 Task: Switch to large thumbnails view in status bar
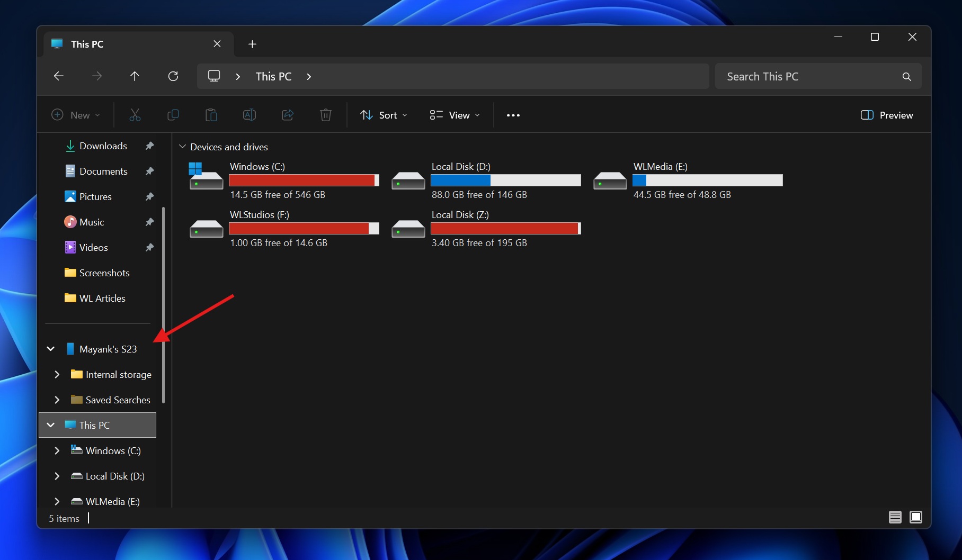click(915, 517)
